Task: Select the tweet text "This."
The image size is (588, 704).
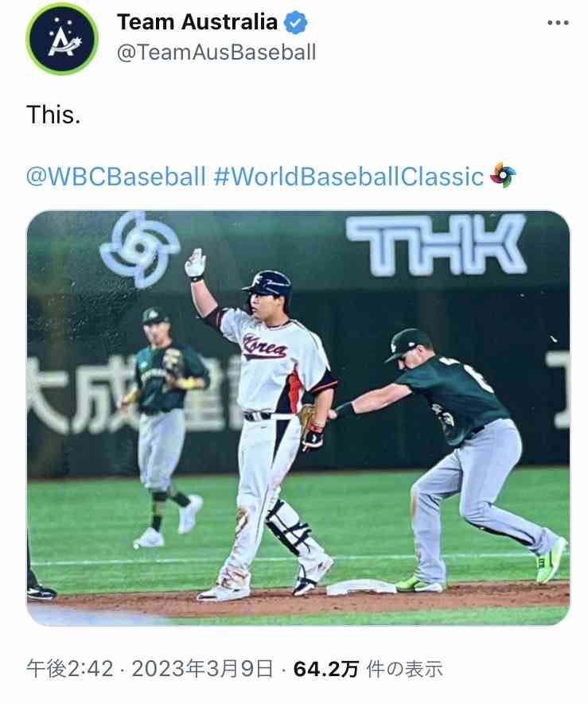Action: point(53,115)
